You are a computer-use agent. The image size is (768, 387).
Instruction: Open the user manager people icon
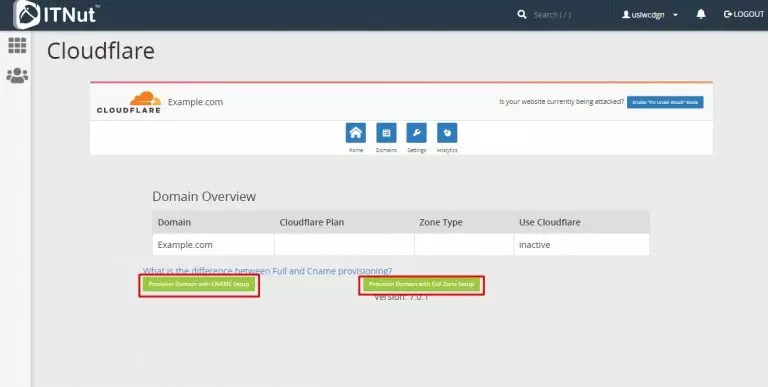17,75
